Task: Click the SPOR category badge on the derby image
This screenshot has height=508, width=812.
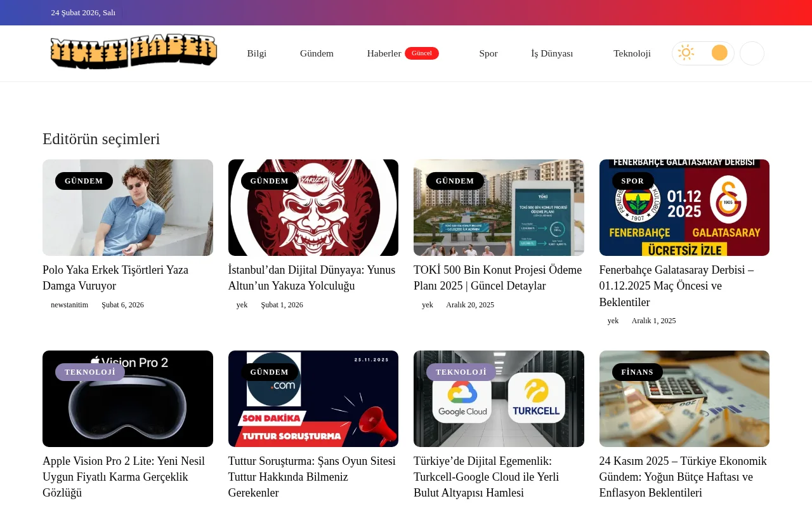Action: tap(632, 181)
